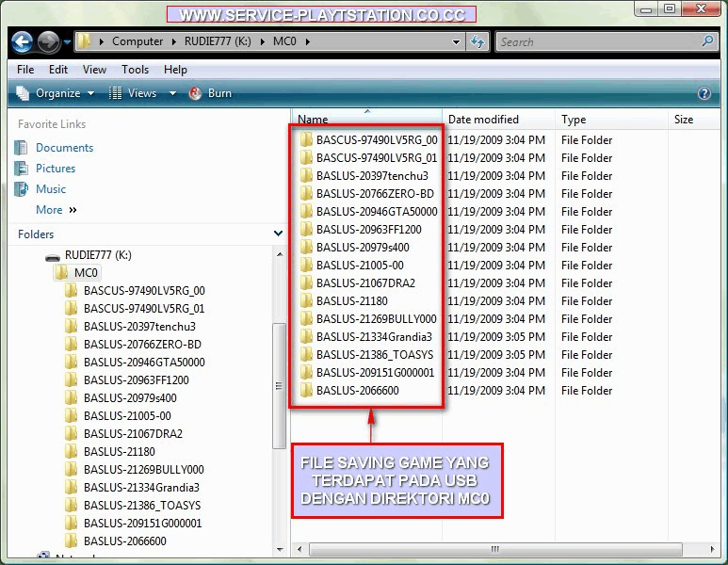Select folder icon of BASLUS-21005-00 in list
The width and height of the screenshot is (728, 565).
pyautogui.click(x=306, y=265)
